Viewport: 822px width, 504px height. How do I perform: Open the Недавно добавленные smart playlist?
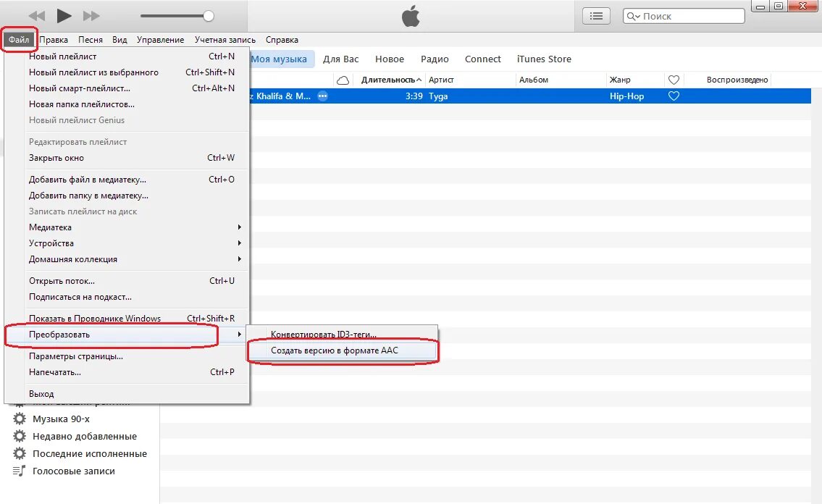tap(85, 437)
